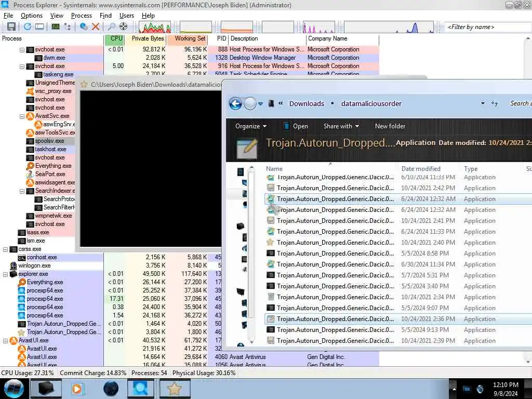Image resolution: width=532 pixels, height=399 pixels.
Task: Click the red X Kill Process icon
Action: pos(96,26)
